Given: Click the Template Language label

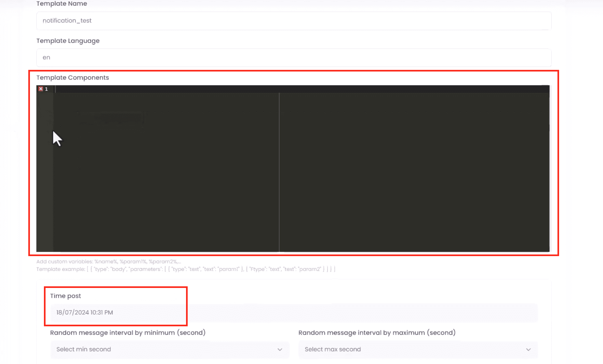Looking at the screenshot, I should [68, 41].
